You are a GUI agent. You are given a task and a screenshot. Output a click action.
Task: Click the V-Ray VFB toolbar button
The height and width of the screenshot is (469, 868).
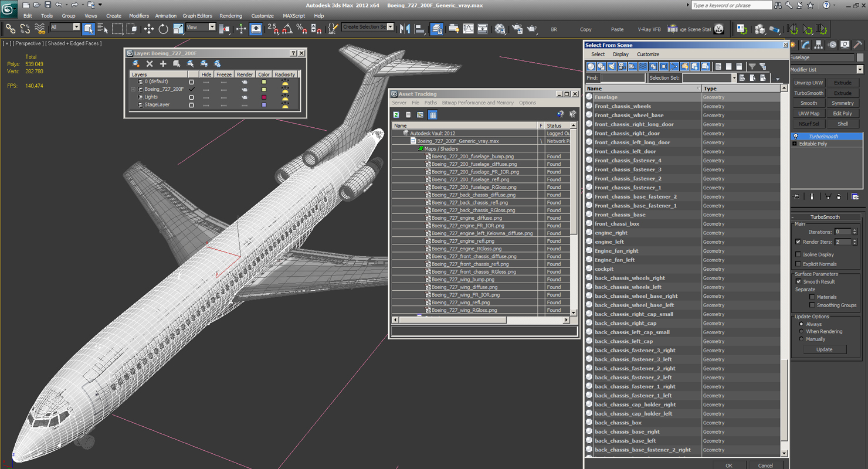(x=649, y=29)
